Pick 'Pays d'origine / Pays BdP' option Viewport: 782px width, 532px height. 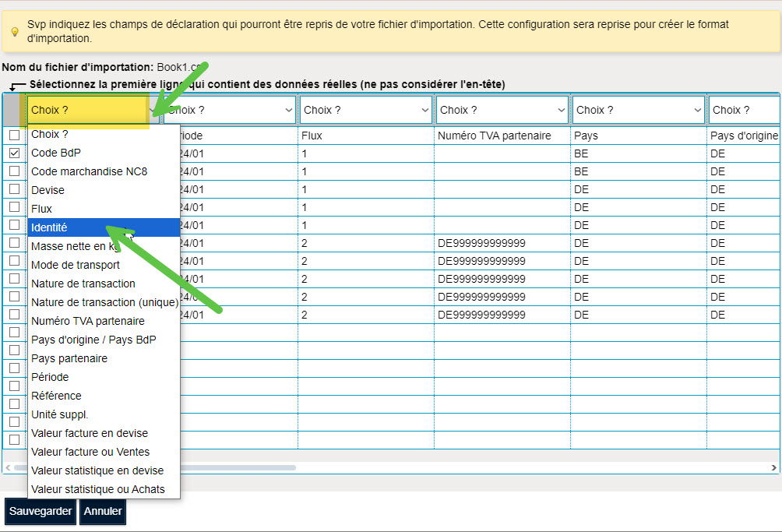tap(104, 340)
